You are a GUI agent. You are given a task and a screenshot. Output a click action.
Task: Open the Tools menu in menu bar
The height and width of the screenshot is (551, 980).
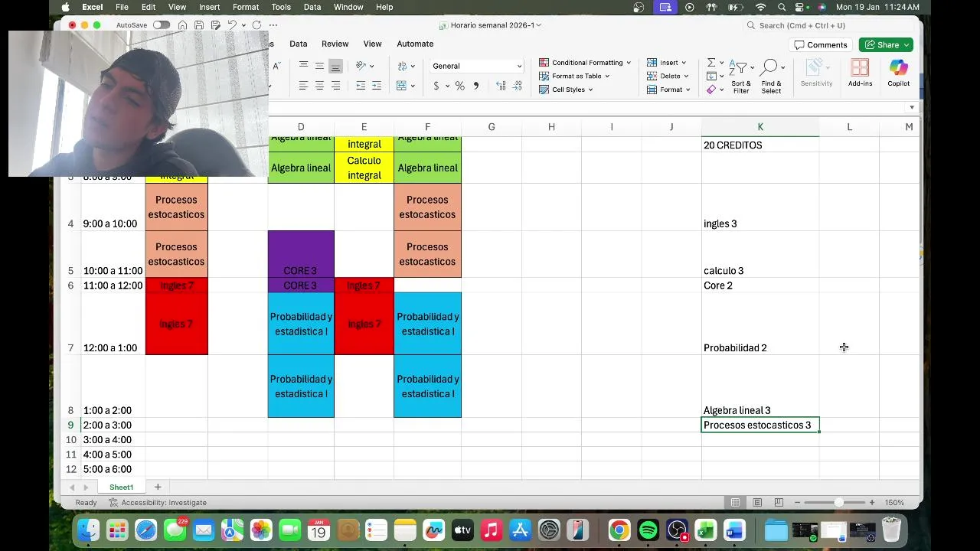point(281,7)
